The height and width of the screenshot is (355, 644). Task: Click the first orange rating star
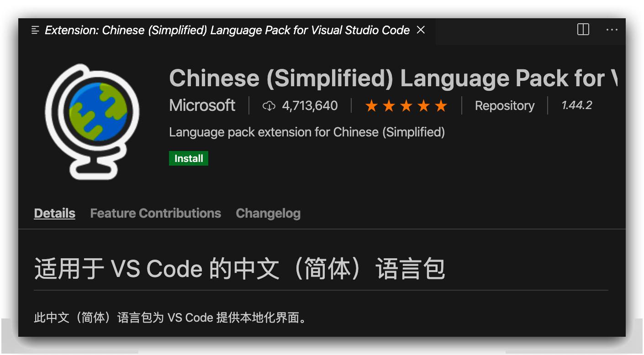point(371,106)
